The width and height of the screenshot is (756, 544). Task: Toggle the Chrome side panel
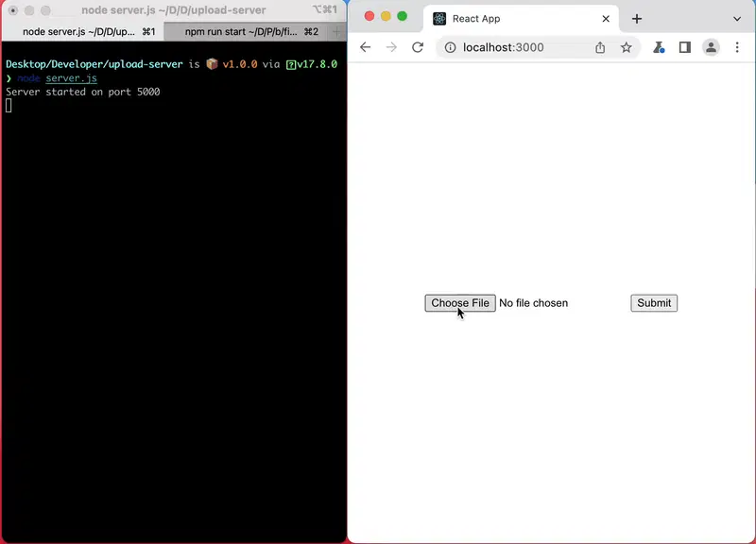point(684,47)
